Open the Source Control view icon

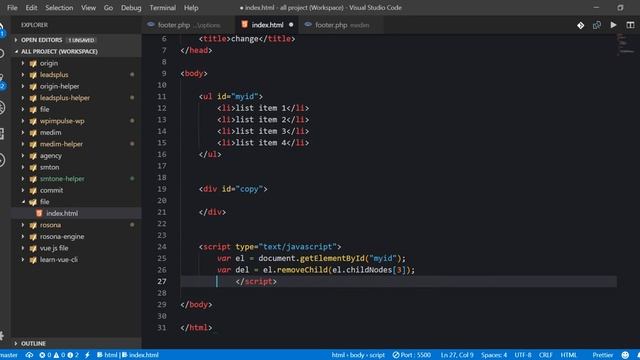2,82
